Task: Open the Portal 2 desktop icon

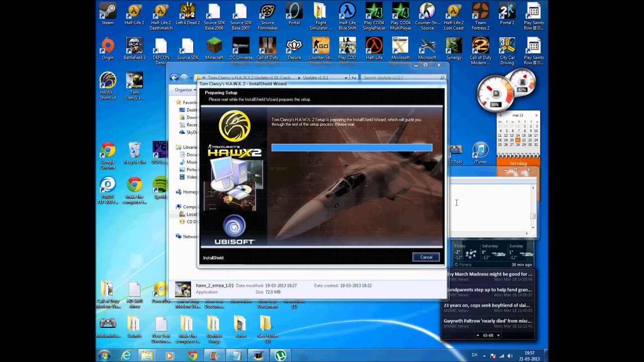Action: click(x=507, y=14)
